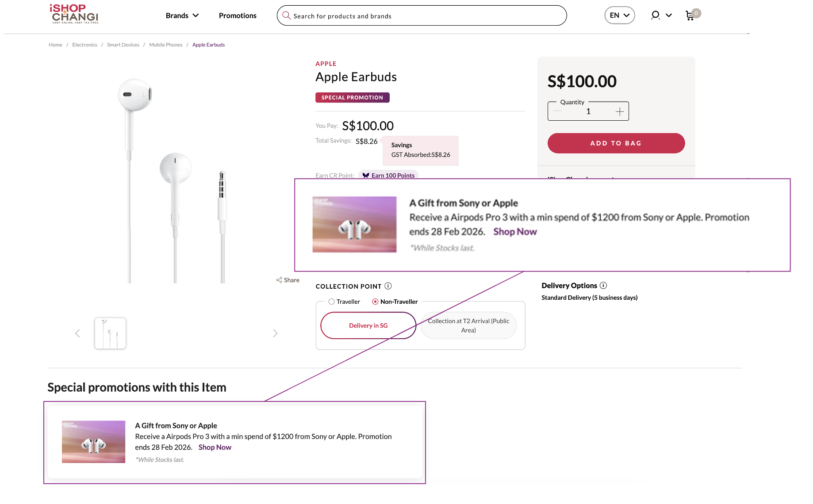Image resolution: width=813 pixels, height=504 pixels.
Task: Select the Traveller radio option
Action: pyautogui.click(x=331, y=302)
